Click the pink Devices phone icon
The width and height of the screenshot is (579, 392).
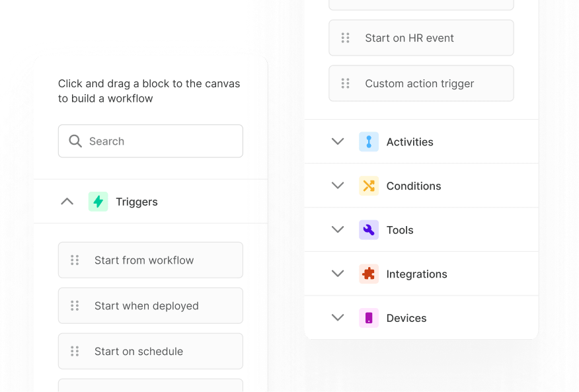pos(369,318)
